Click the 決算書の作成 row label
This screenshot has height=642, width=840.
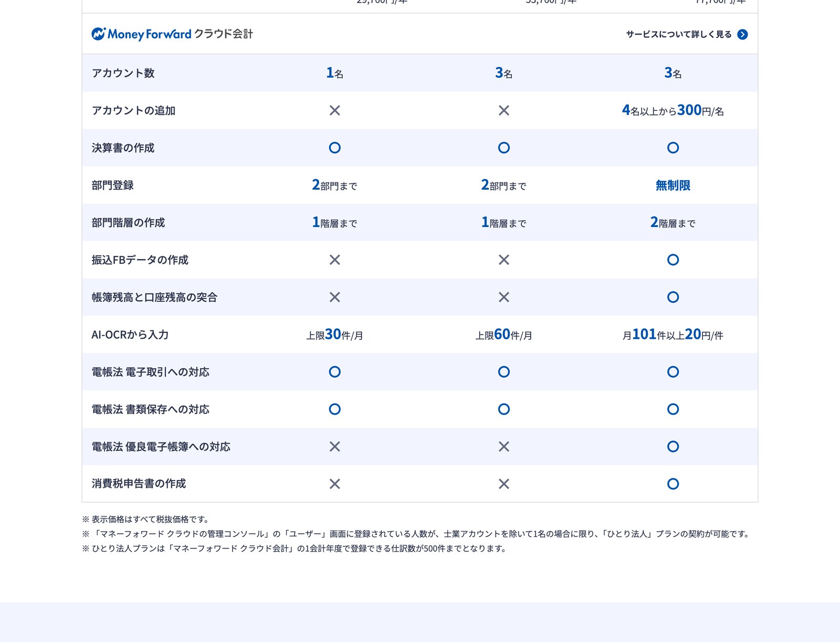point(123,148)
